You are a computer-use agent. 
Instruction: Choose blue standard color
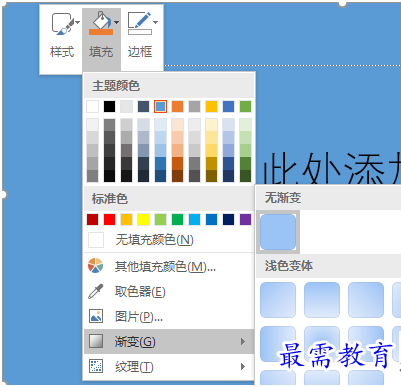tap(211, 219)
